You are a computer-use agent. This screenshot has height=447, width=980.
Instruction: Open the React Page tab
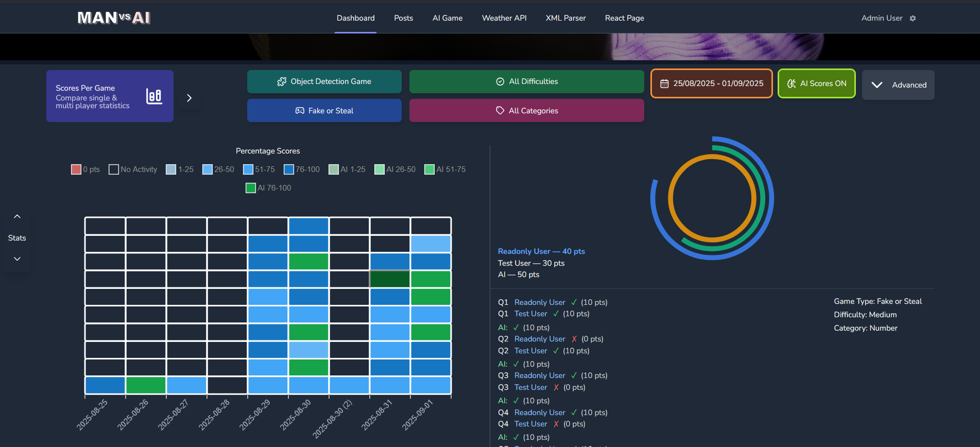(x=624, y=18)
